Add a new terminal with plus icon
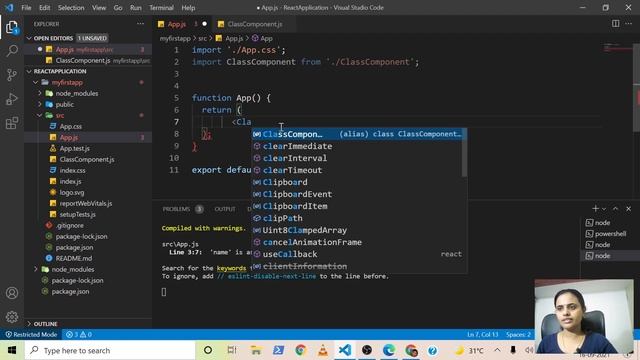The height and width of the screenshot is (360, 640). [x=595, y=209]
